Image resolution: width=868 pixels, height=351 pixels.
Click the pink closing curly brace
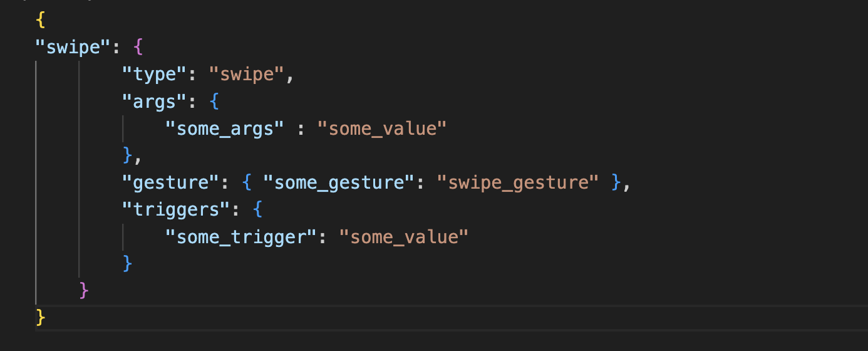coord(85,290)
